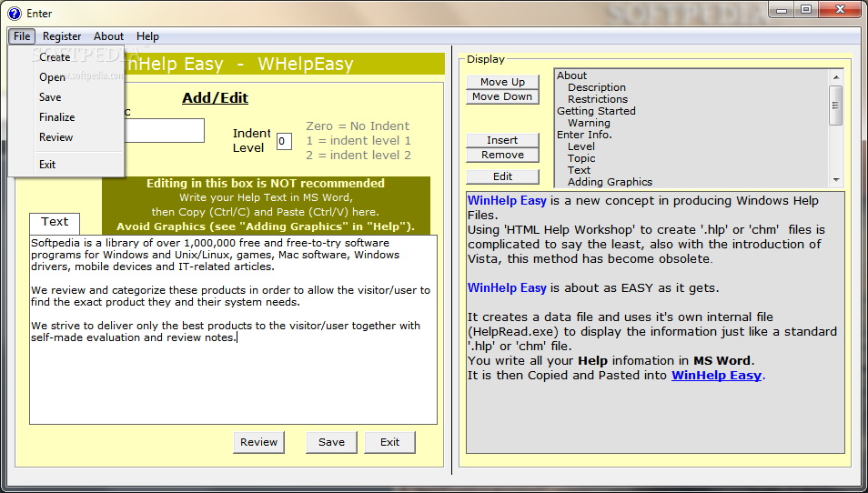This screenshot has height=493, width=868.
Task: Choose Exit in the File dropdown menu
Action: click(66, 165)
